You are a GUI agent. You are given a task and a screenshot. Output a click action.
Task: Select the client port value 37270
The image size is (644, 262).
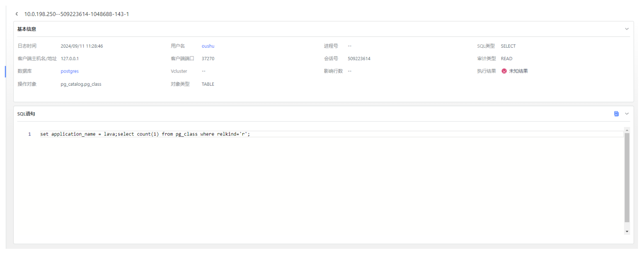point(208,58)
